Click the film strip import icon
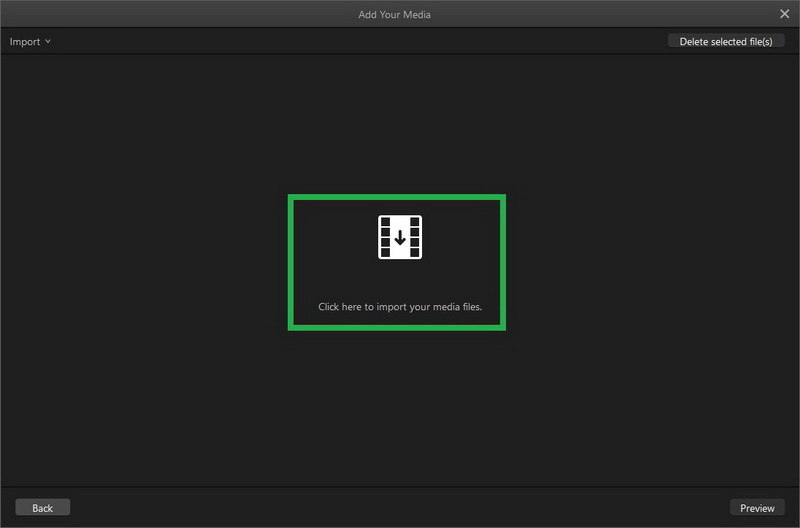The height and width of the screenshot is (528, 800). tap(399, 237)
